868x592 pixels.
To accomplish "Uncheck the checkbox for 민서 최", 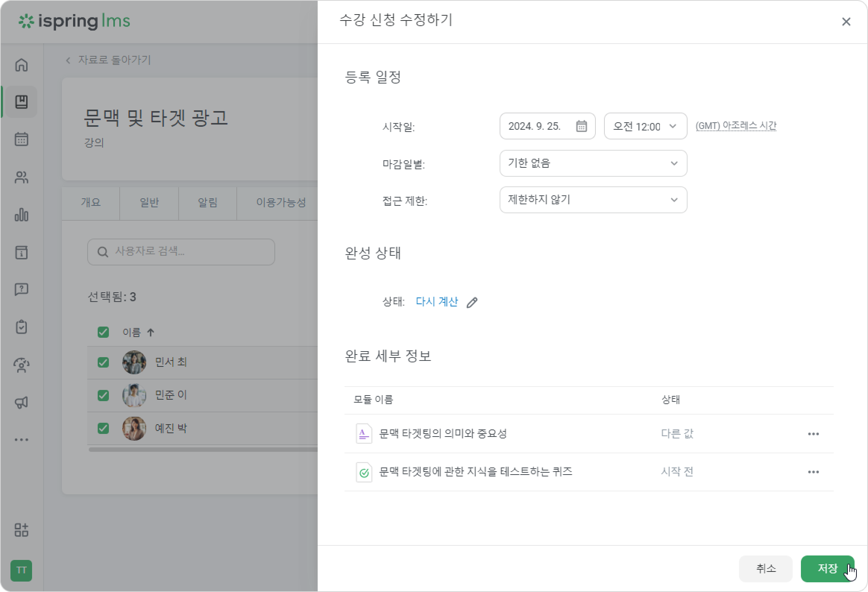I will tap(103, 362).
